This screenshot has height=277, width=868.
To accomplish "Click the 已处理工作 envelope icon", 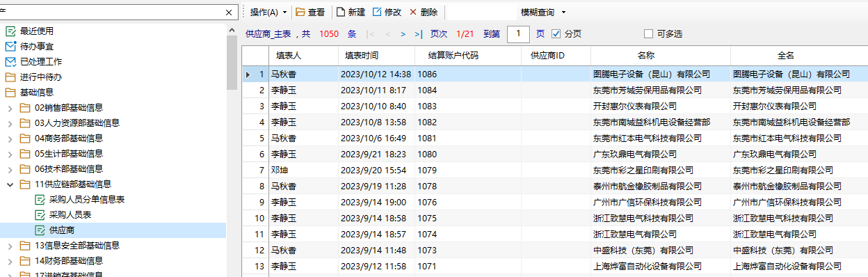I will tap(10, 62).
